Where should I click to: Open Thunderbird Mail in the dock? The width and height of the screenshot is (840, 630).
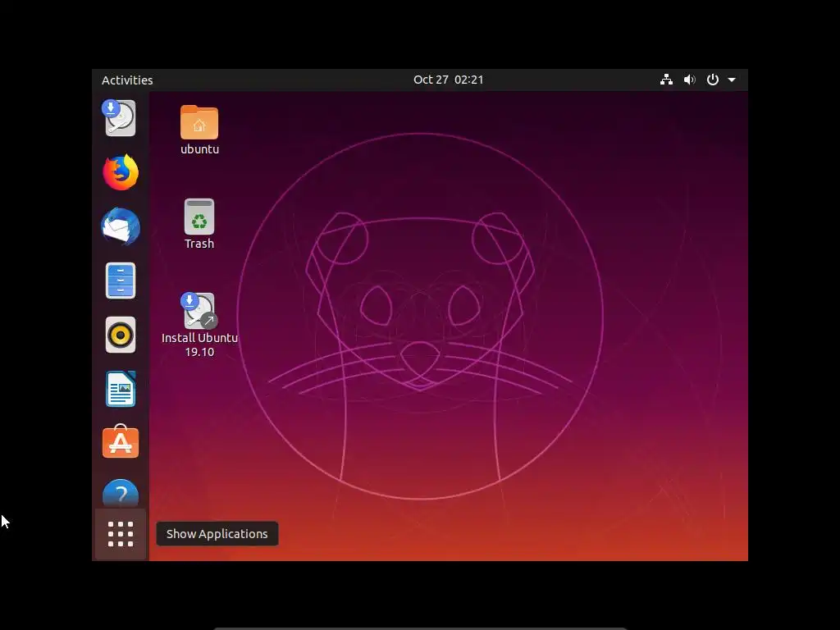[121, 226]
